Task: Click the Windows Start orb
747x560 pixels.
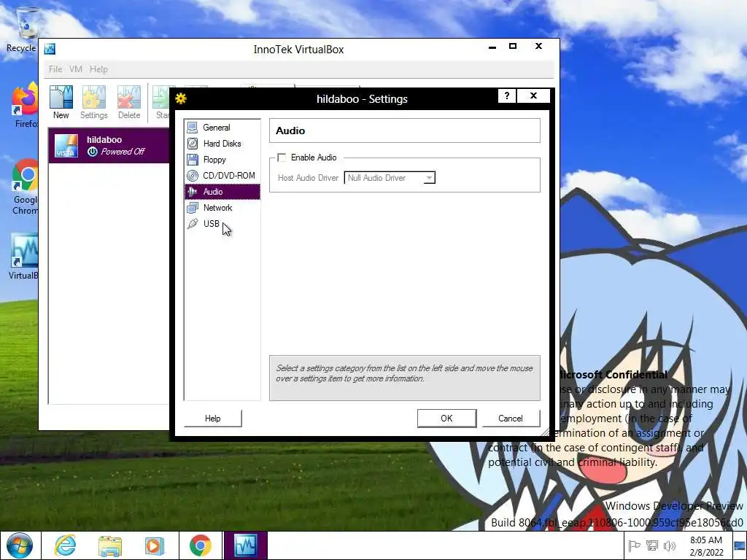Action: pyautogui.click(x=20, y=545)
